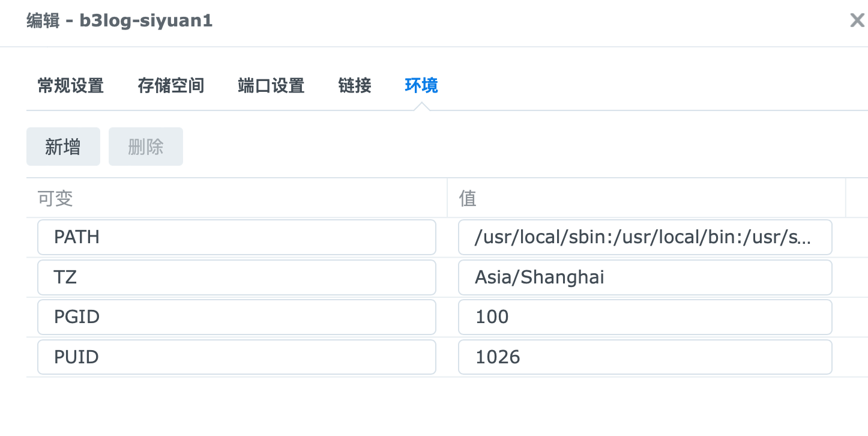Select the 链接 tab

[x=354, y=86]
